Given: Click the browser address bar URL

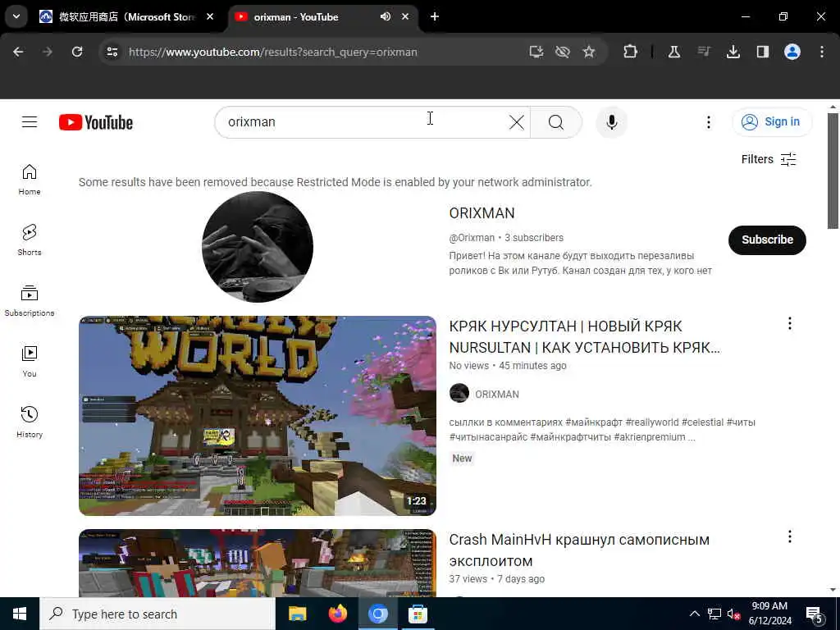Looking at the screenshot, I should click(272, 52).
